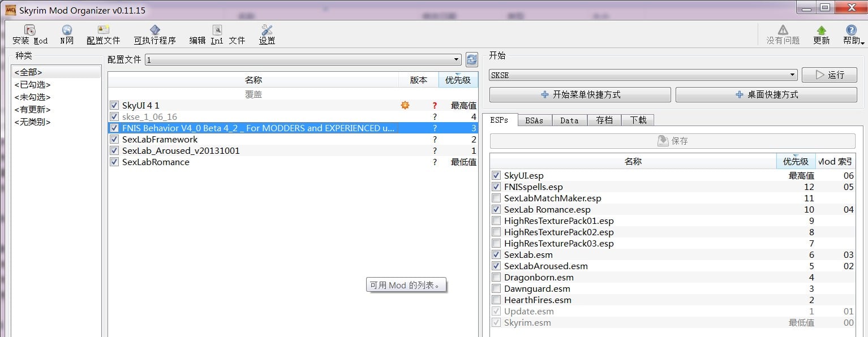868x337 pixels.
Task: Enable the HighResTexturePack01.esp checkbox
Action: point(496,221)
